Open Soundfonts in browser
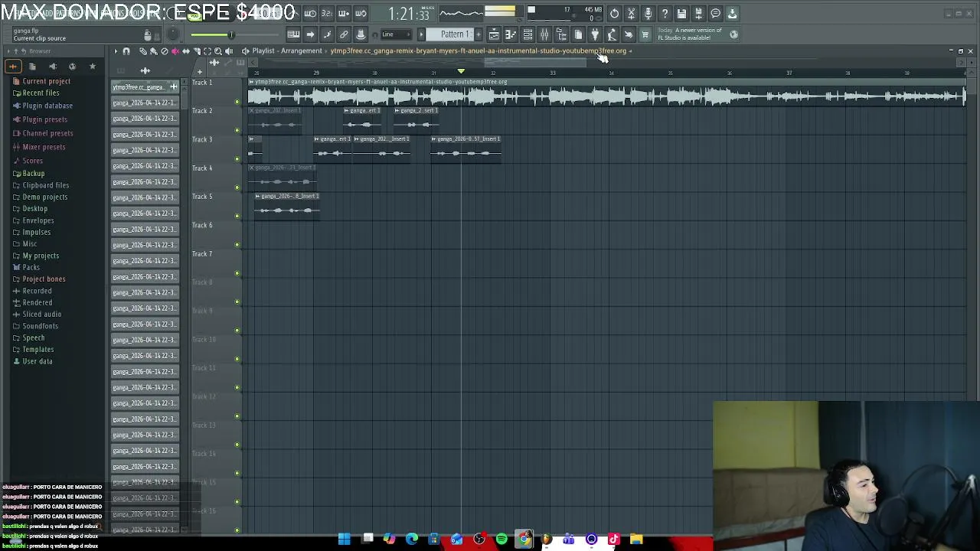 [x=40, y=326]
